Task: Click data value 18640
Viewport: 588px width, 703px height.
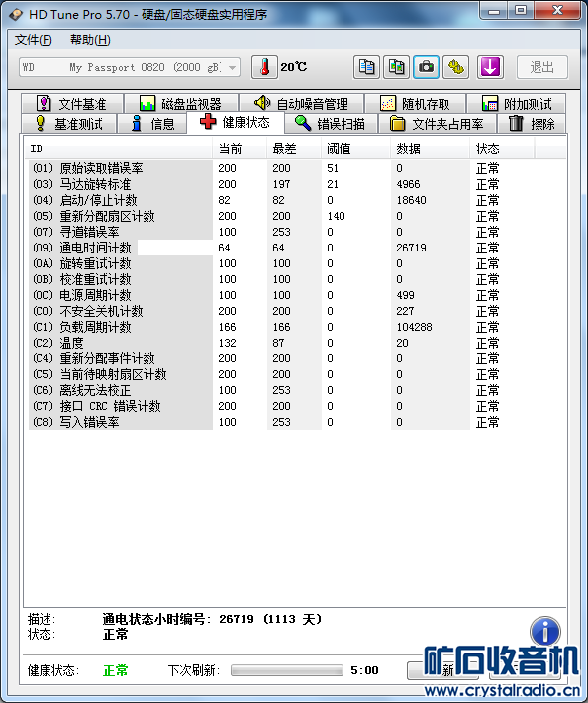Action: click(411, 200)
